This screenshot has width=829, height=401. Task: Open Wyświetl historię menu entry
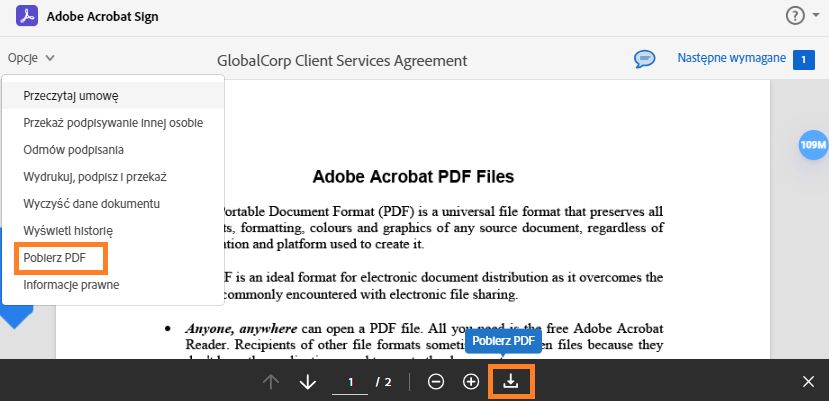point(113,231)
